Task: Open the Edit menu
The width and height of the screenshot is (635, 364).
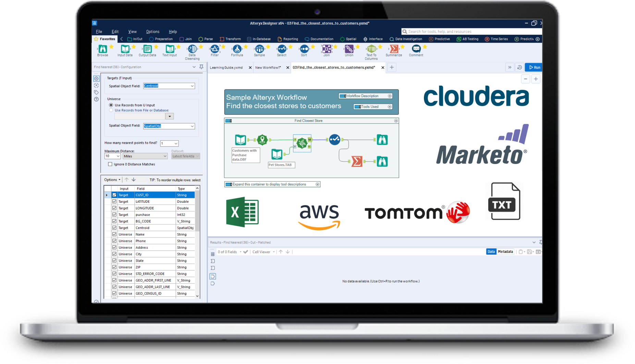Action: (115, 32)
